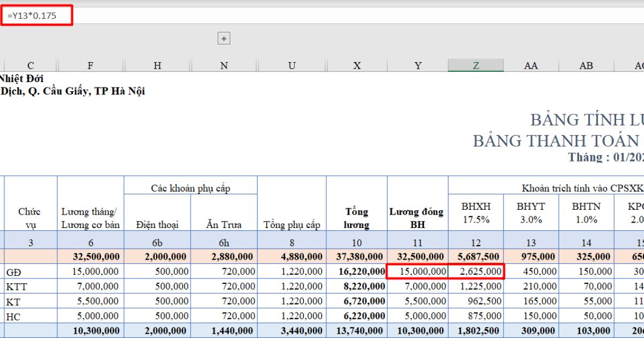Select the cell containing 2,625,000
644x338 pixels.
[x=475, y=272]
